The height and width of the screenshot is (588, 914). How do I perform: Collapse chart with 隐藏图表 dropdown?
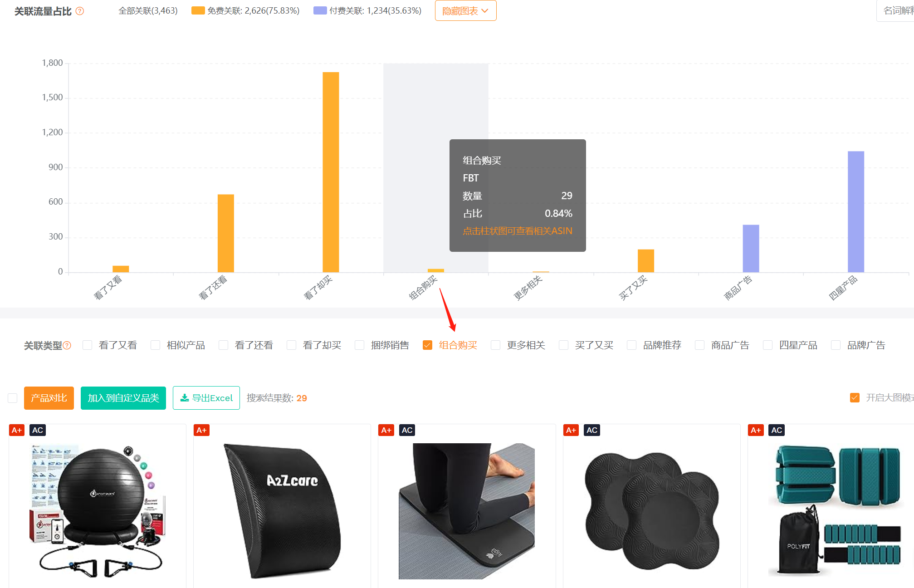pos(465,10)
